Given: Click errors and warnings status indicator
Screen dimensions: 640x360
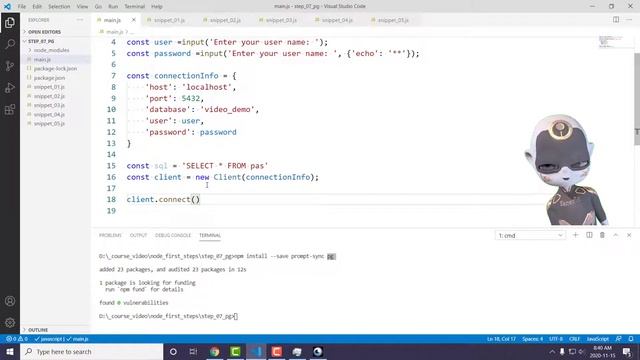Looking at the screenshot, I should (17, 339).
